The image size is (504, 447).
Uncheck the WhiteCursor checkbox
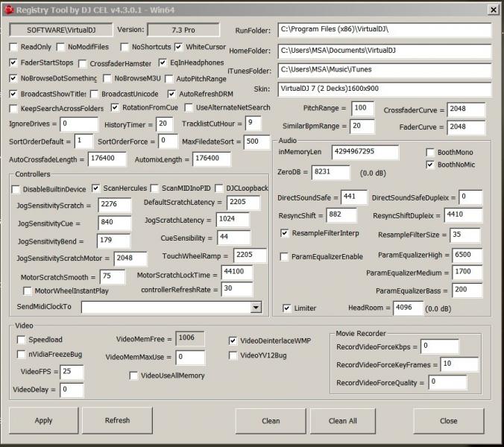(x=178, y=47)
